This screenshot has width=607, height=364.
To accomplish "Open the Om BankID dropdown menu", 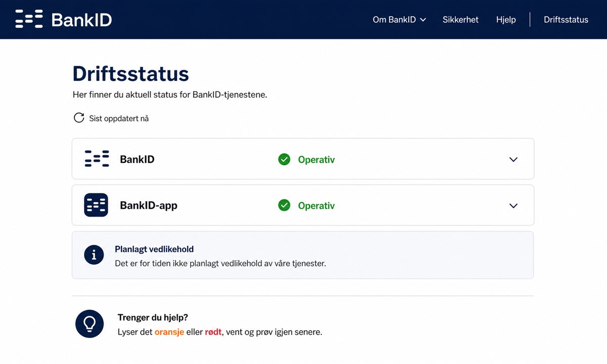I will 399,20.
